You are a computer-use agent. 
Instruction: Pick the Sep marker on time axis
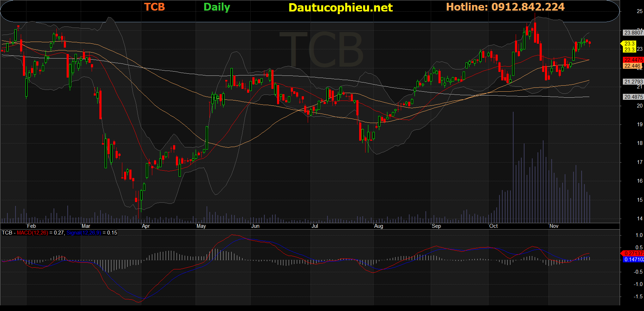tap(436, 226)
